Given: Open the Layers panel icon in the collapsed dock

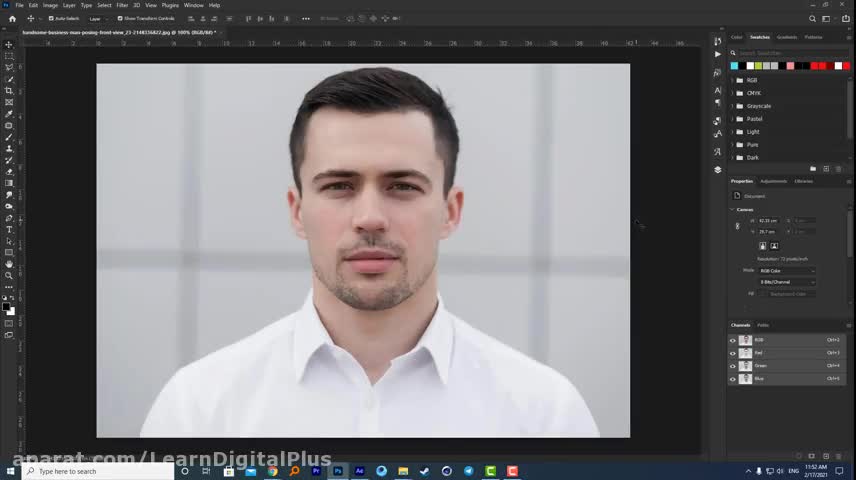Looking at the screenshot, I should (717, 170).
